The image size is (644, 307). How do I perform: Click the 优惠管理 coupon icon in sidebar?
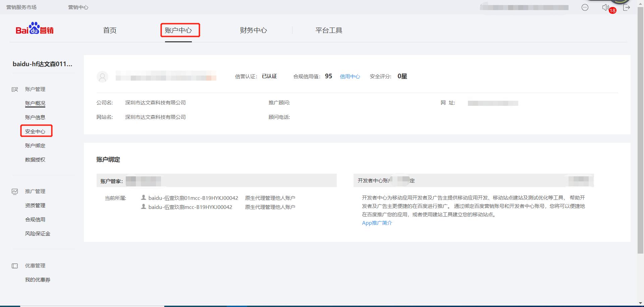click(x=15, y=265)
